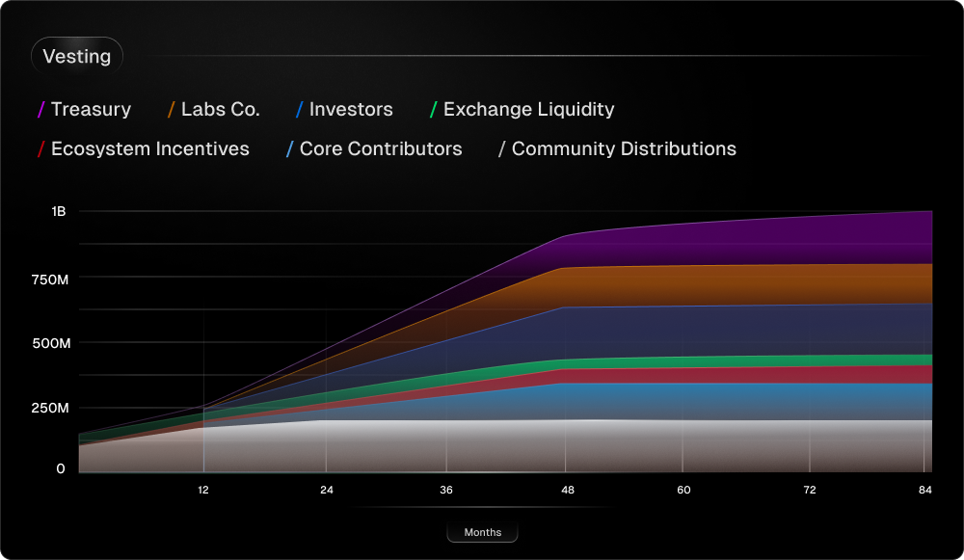Toggle Ecosystem Incentives in the legend

tap(144, 149)
